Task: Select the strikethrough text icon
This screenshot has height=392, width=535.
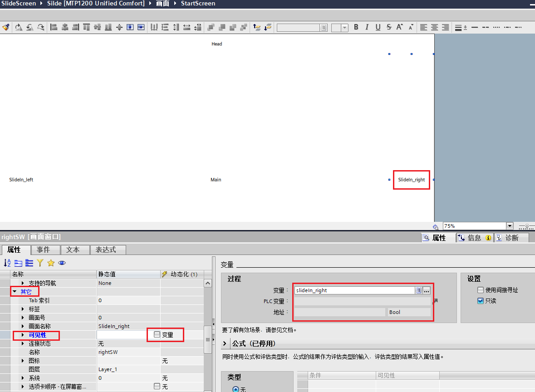Action: [x=388, y=27]
